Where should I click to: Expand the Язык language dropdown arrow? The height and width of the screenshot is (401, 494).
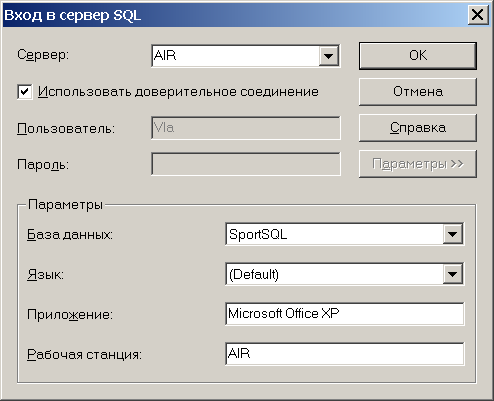pyautogui.click(x=453, y=274)
